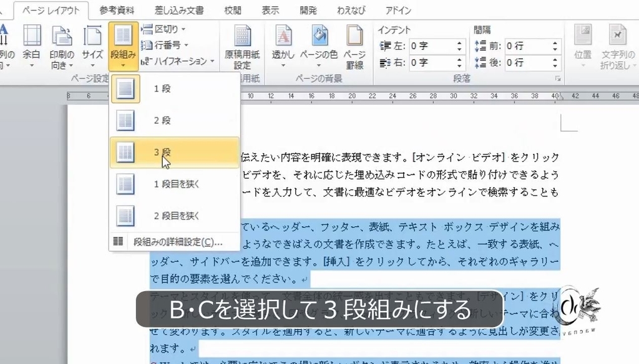The height and width of the screenshot is (364, 639).
Task: Click the ハイフネーション hyphenation icon
Action: (x=147, y=61)
